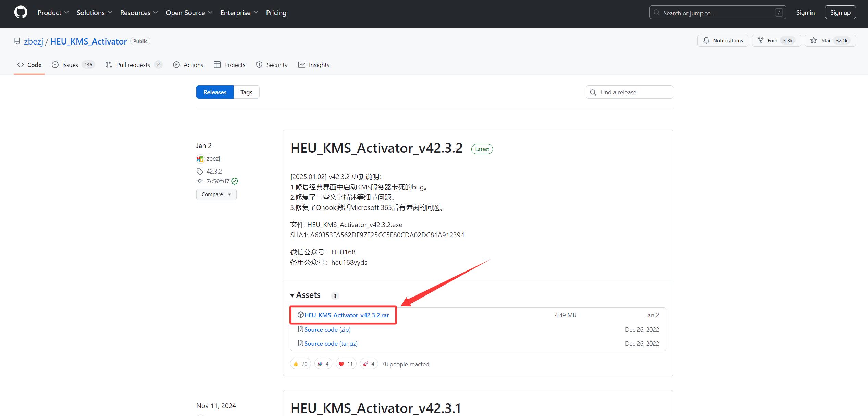This screenshot has width=868, height=416.
Task: Click the heart reaction emoji
Action: [x=341, y=364]
